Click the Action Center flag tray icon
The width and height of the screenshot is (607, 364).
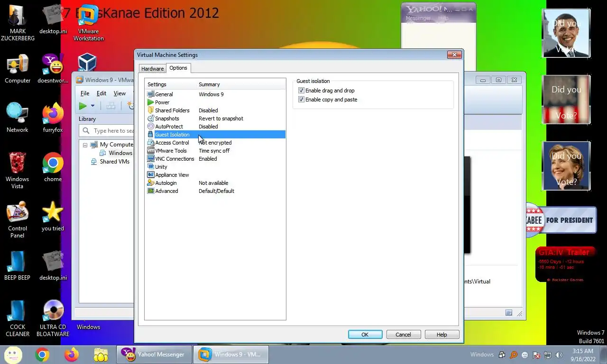click(536, 355)
